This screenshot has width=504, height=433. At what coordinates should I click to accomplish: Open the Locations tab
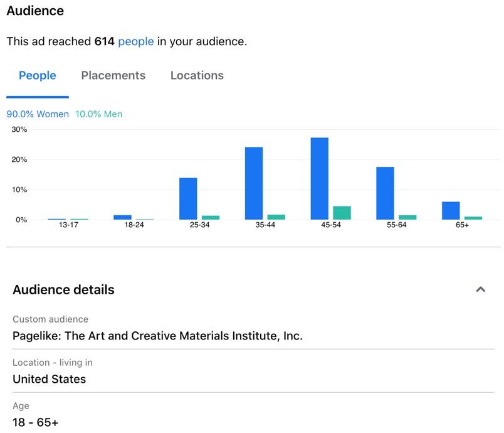197,75
